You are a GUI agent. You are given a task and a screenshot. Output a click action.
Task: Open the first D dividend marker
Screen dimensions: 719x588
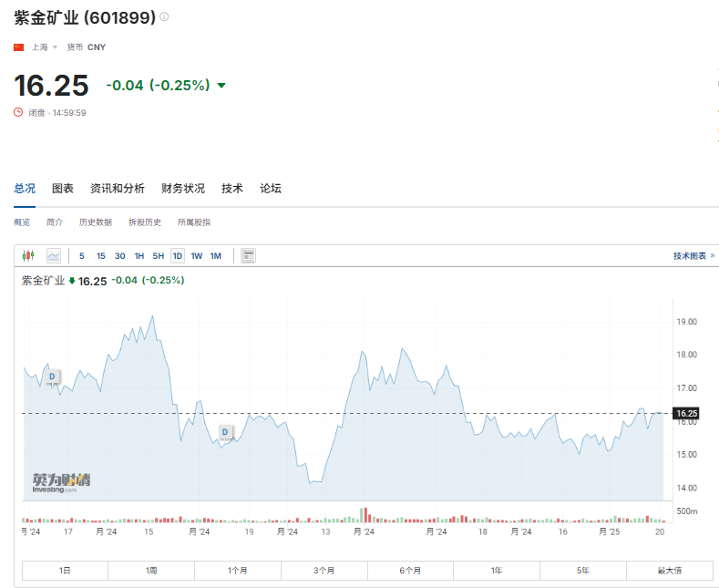tap(52, 377)
